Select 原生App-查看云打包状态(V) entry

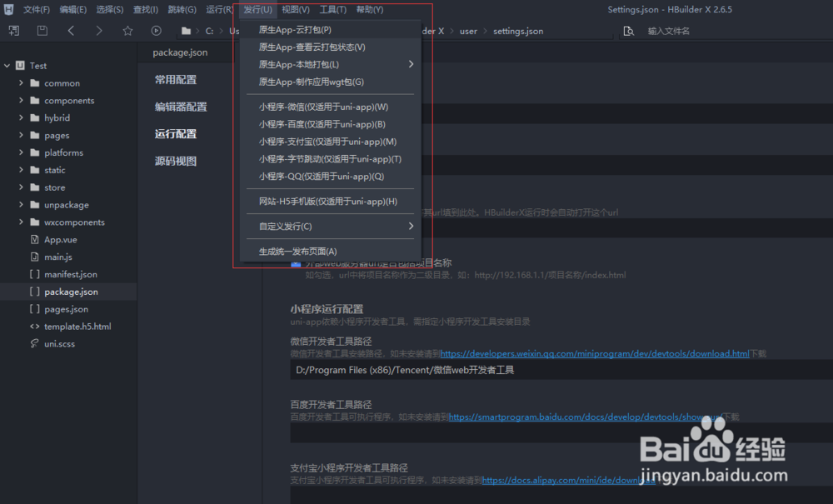pyautogui.click(x=331, y=47)
